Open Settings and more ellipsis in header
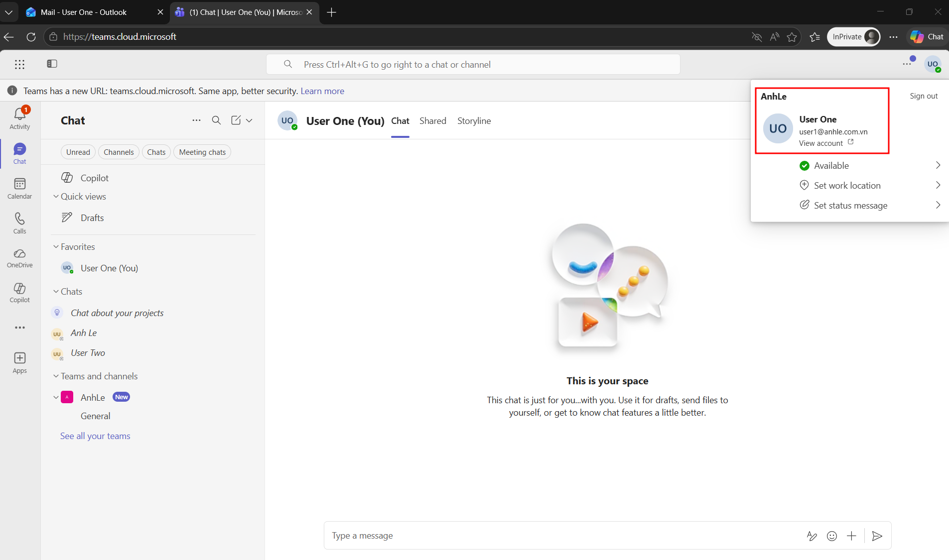Viewport: 949px width, 560px height. [907, 64]
